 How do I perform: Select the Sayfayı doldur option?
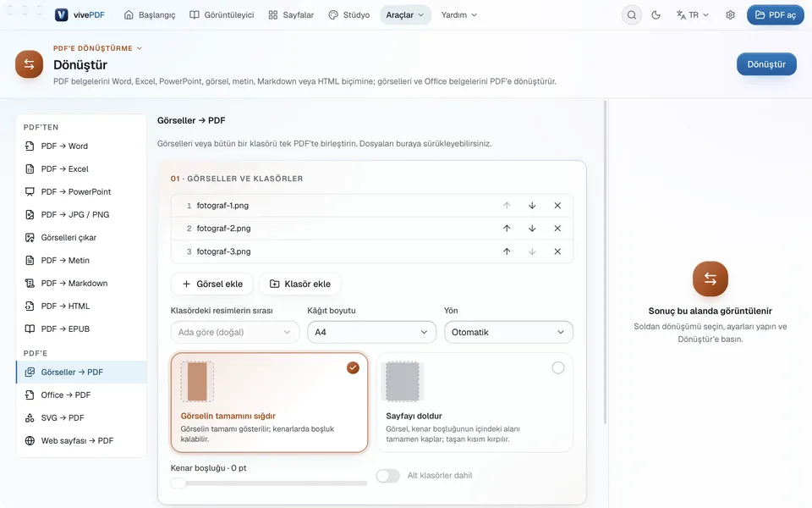click(475, 403)
